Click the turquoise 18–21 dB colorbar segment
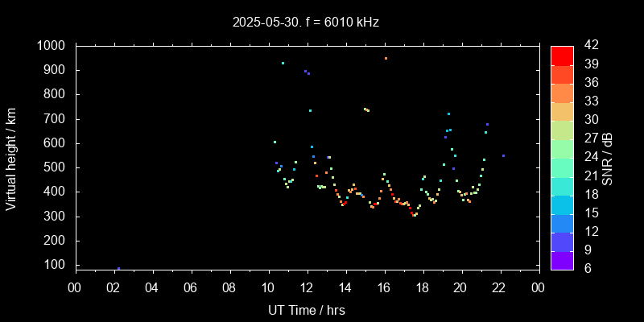The width and height of the screenshot is (644, 322). click(562, 185)
